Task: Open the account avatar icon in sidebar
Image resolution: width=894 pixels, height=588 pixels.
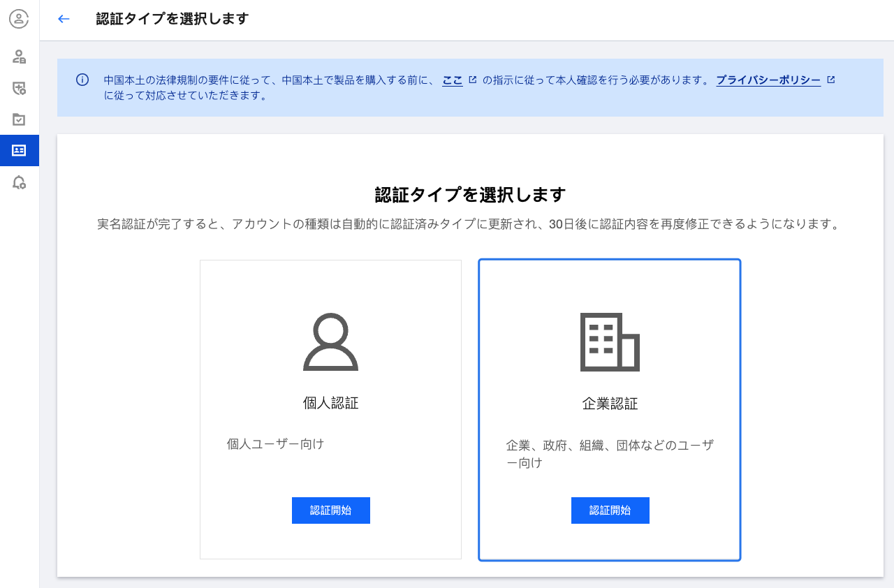Action: click(x=19, y=19)
